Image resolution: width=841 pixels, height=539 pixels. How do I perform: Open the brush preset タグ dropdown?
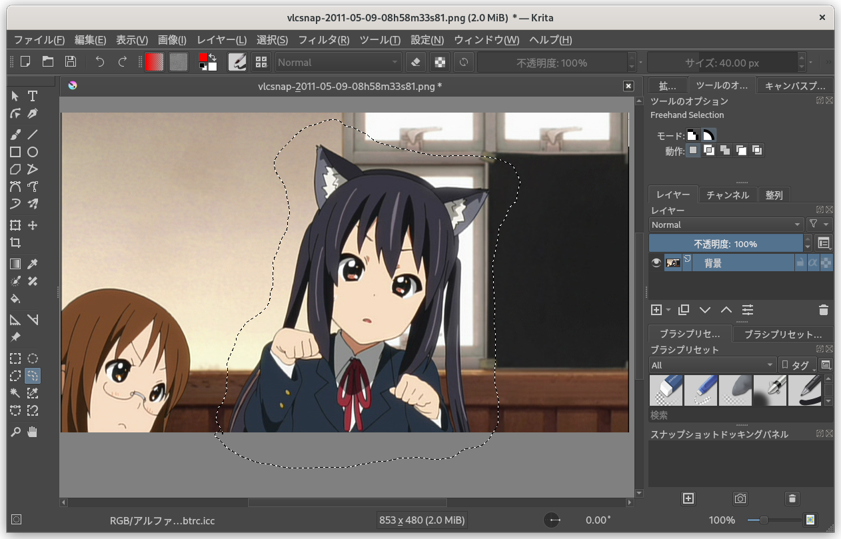coord(796,365)
